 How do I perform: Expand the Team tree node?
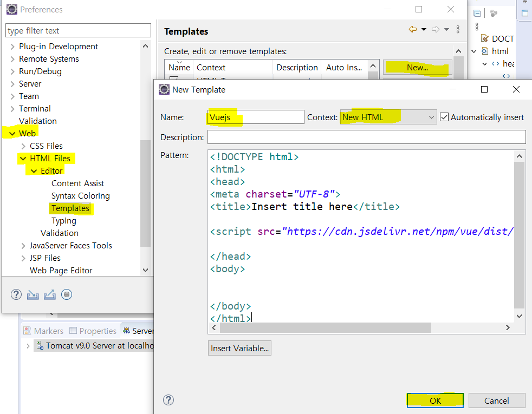12,96
